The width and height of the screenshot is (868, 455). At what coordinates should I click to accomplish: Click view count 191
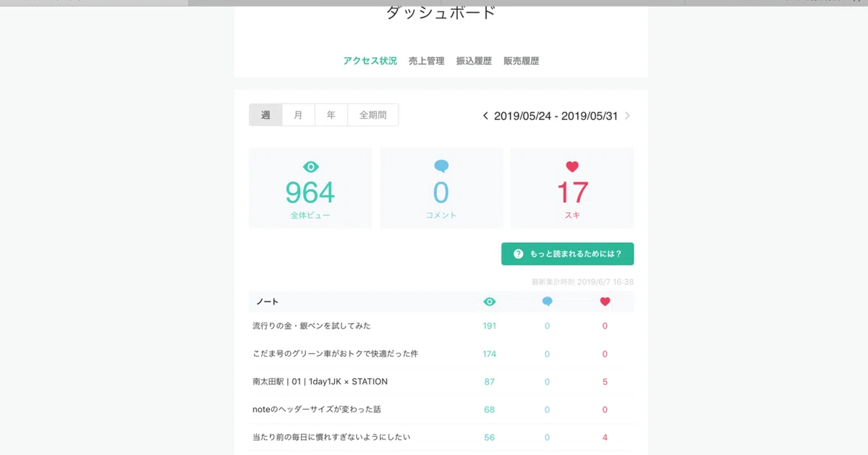tap(490, 326)
